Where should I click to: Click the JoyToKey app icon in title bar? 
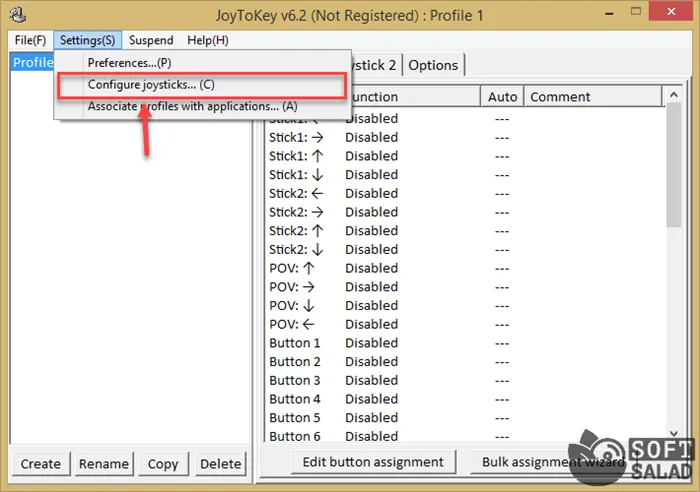[17, 15]
